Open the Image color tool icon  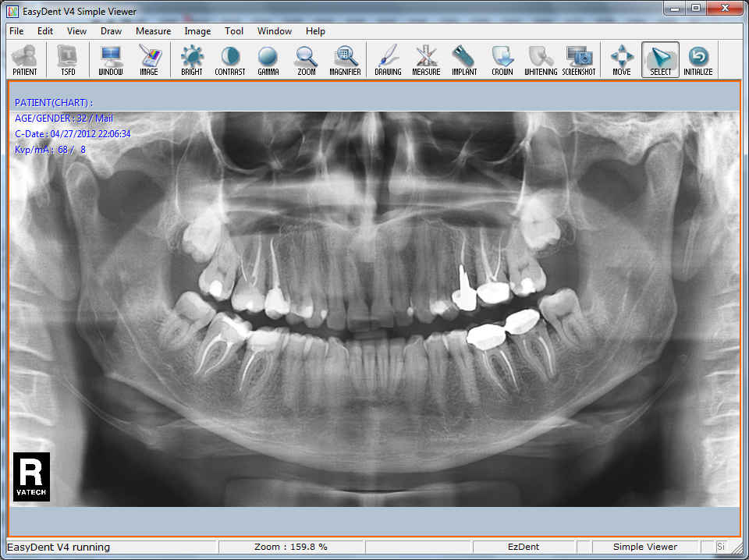(149, 60)
